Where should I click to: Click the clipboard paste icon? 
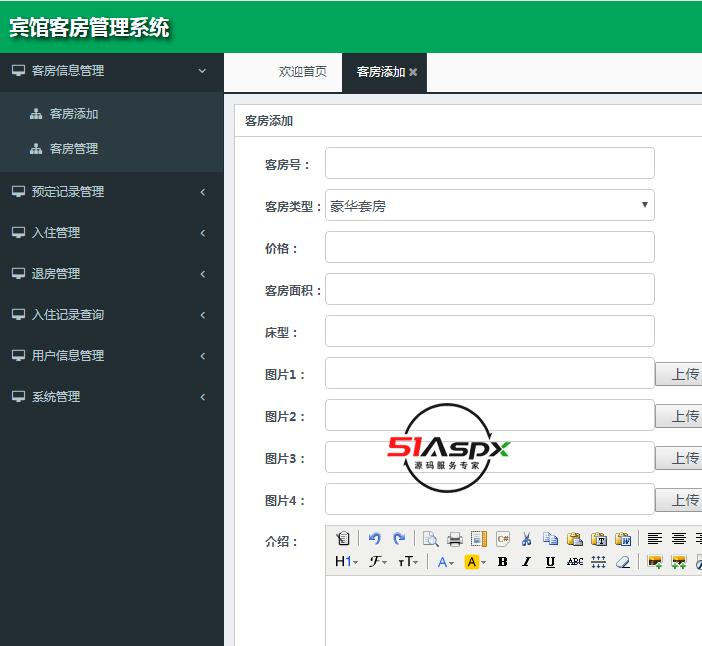[575, 539]
